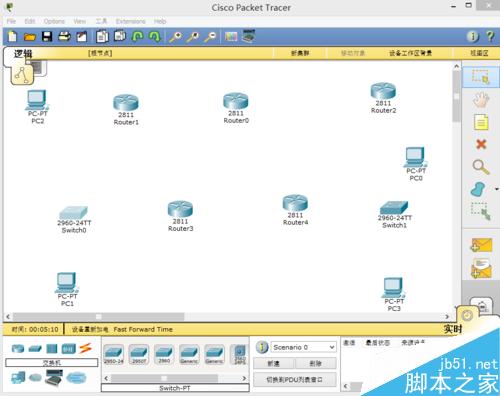Select PC1 on the workspace
This screenshot has width=500, height=396.
point(67,283)
